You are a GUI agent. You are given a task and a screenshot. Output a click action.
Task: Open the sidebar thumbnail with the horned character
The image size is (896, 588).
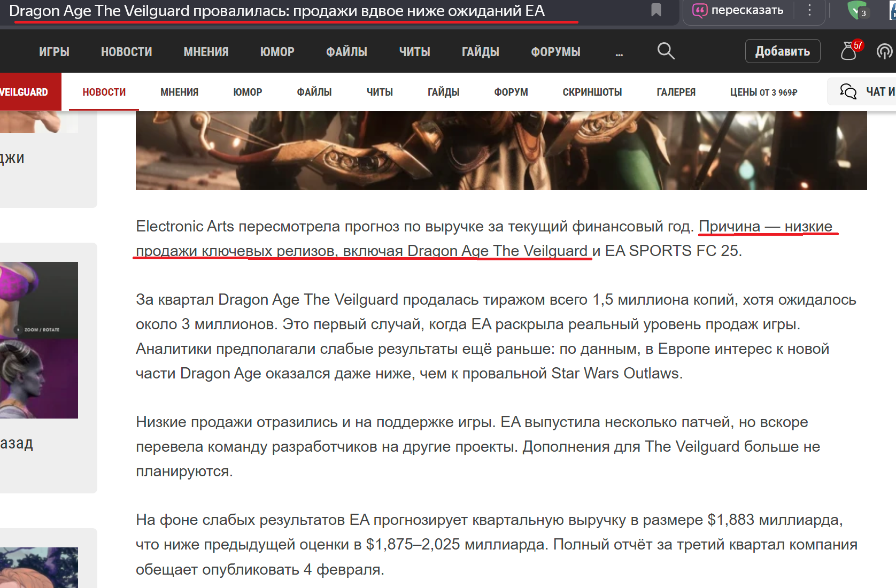coord(39,340)
